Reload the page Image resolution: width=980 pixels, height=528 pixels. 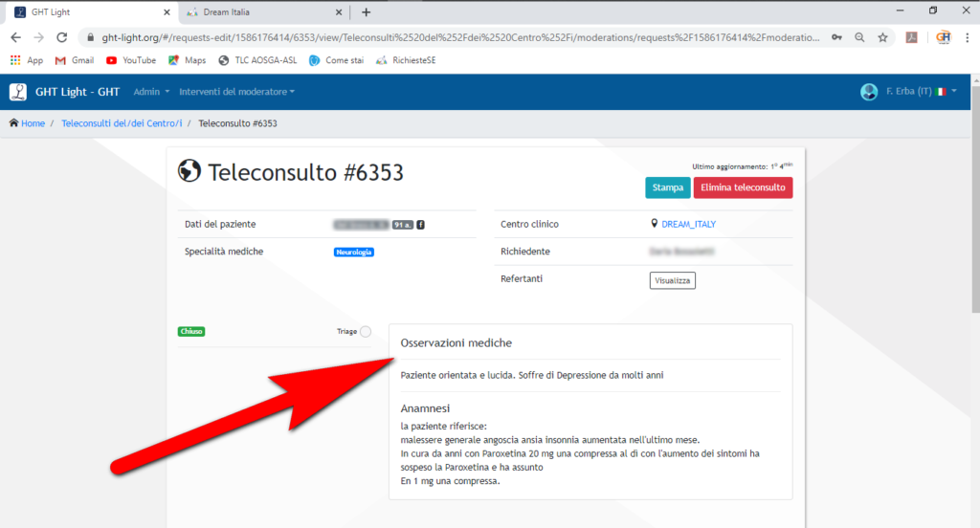coord(62,37)
